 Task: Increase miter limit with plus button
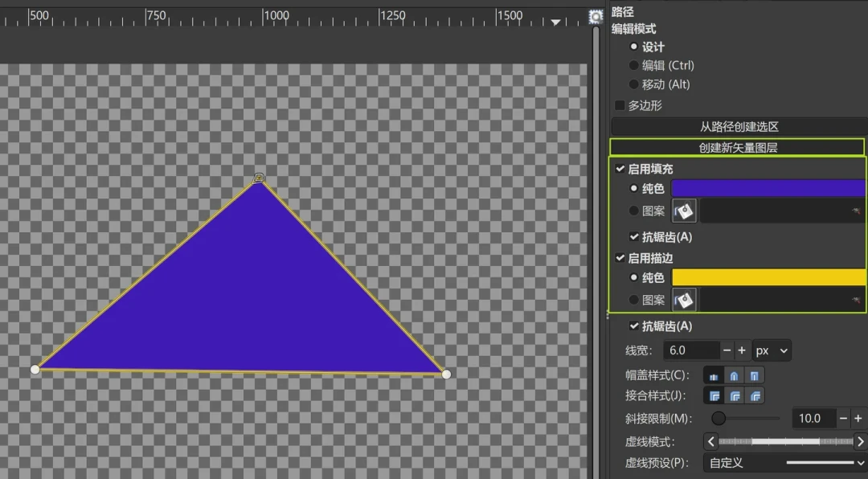pyautogui.click(x=858, y=419)
